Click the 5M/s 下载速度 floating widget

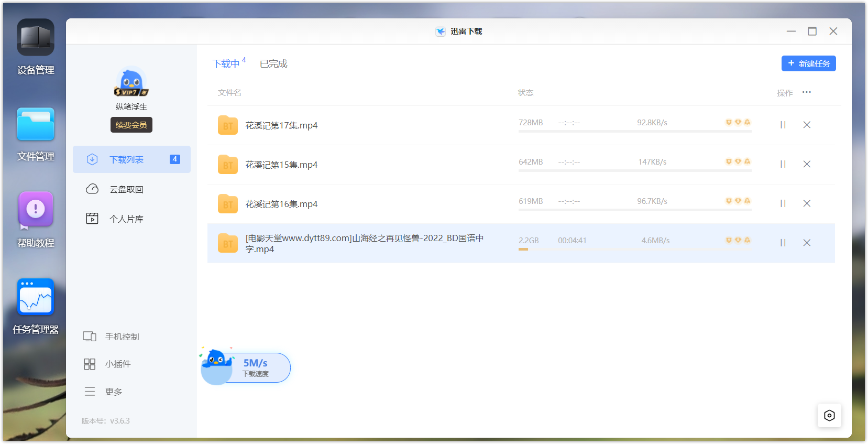pyautogui.click(x=246, y=367)
